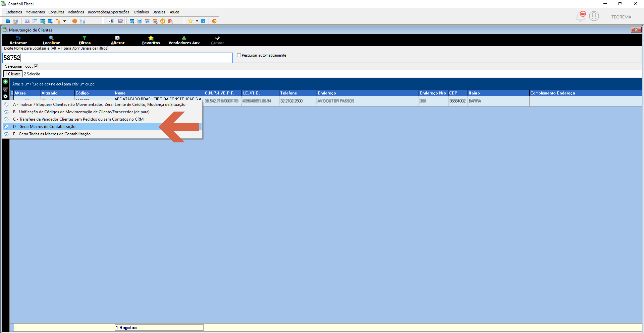Click the gear settings icon in sidebar

[5, 96]
